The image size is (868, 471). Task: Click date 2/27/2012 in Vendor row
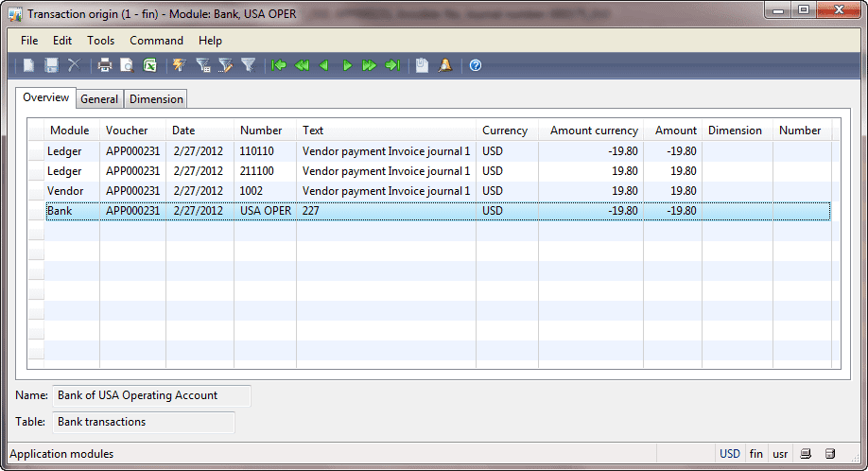(x=199, y=191)
